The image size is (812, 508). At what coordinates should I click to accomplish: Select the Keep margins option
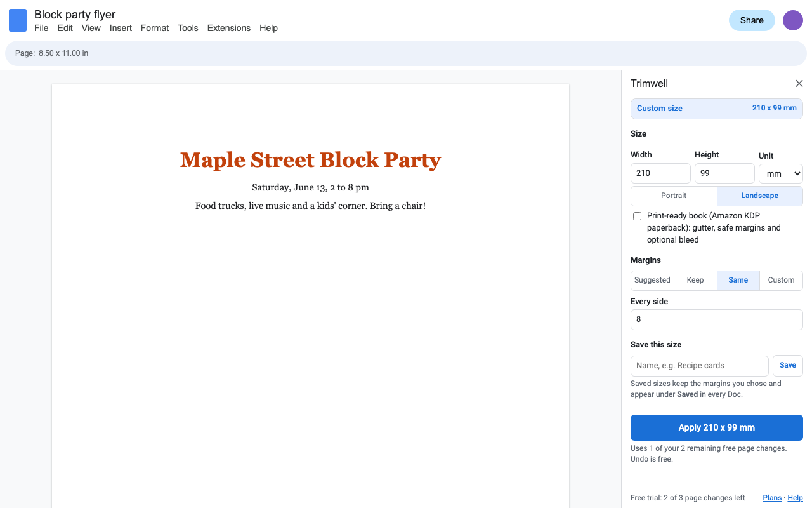pos(695,280)
